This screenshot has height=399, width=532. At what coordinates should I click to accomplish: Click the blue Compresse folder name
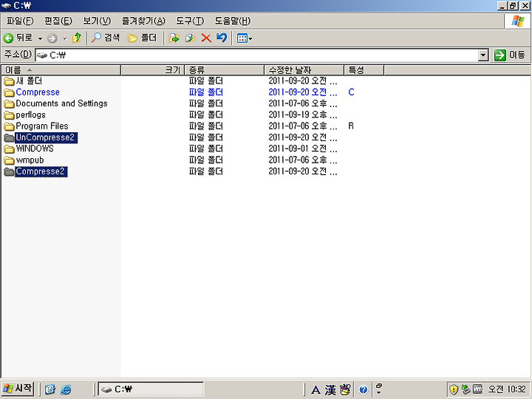pos(38,92)
